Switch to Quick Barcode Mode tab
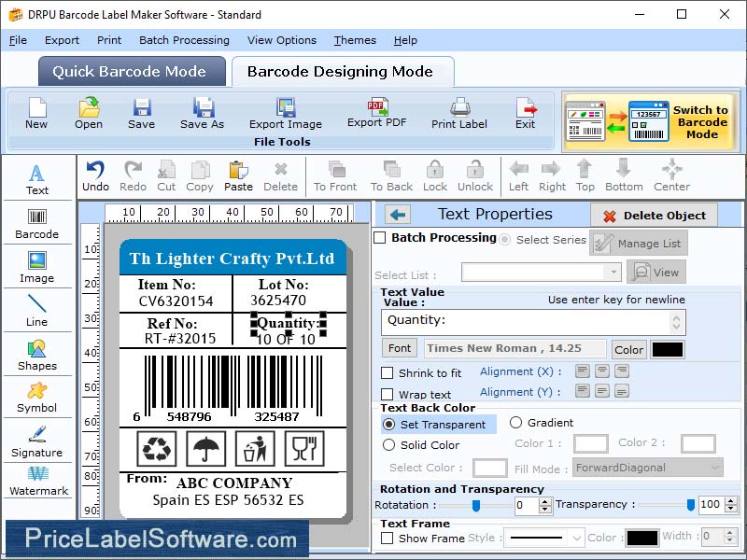This screenshot has width=747, height=560. coord(131,71)
